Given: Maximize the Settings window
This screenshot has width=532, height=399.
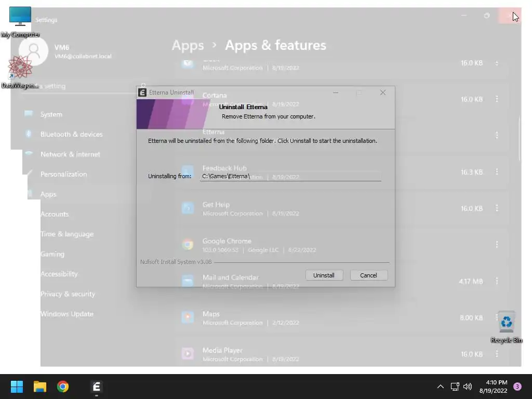Looking at the screenshot, I should point(486,16).
